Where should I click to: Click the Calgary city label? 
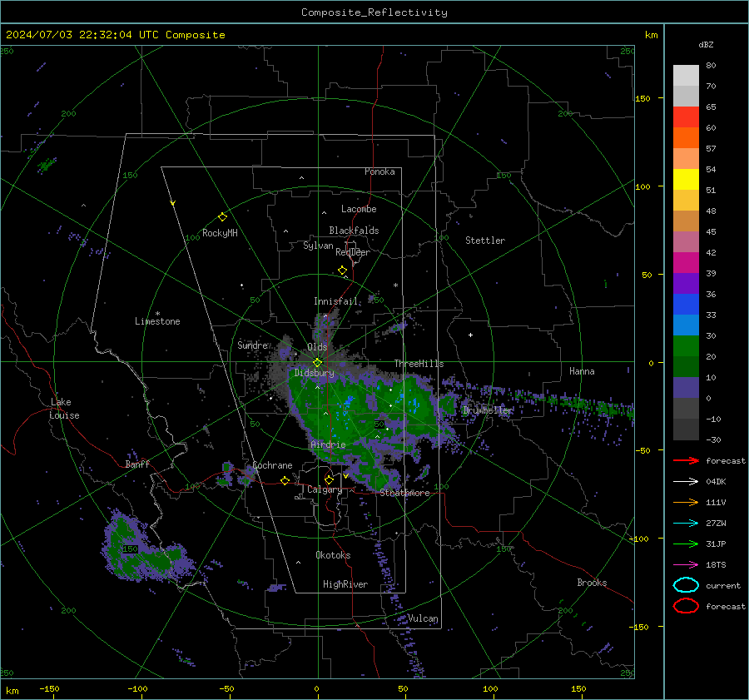pos(325,489)
